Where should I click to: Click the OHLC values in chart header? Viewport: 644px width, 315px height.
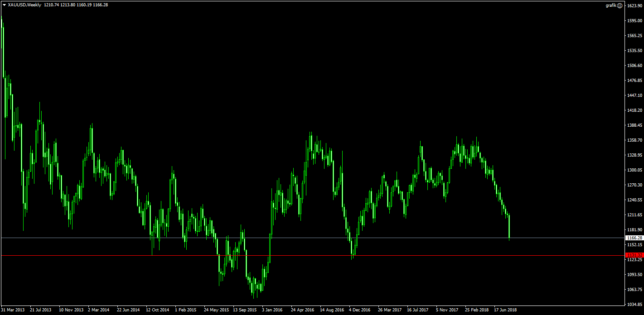pos(76,5)
